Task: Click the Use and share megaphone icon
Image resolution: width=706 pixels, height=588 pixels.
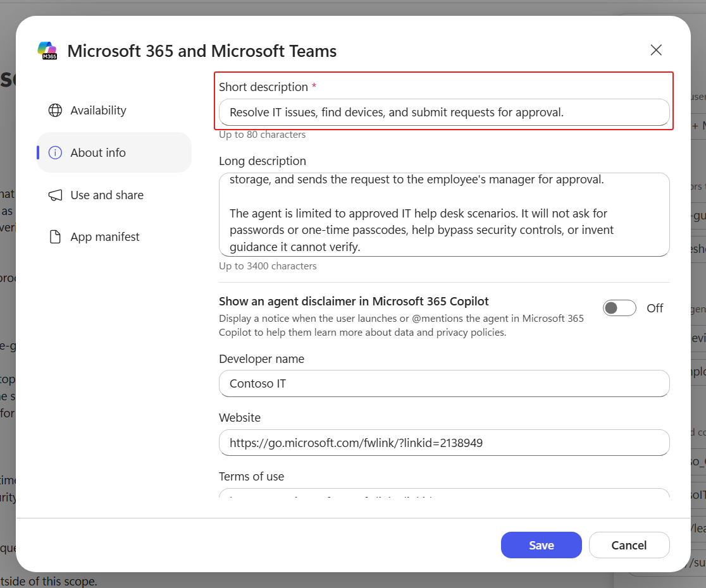Action: [x=56, y=195]
